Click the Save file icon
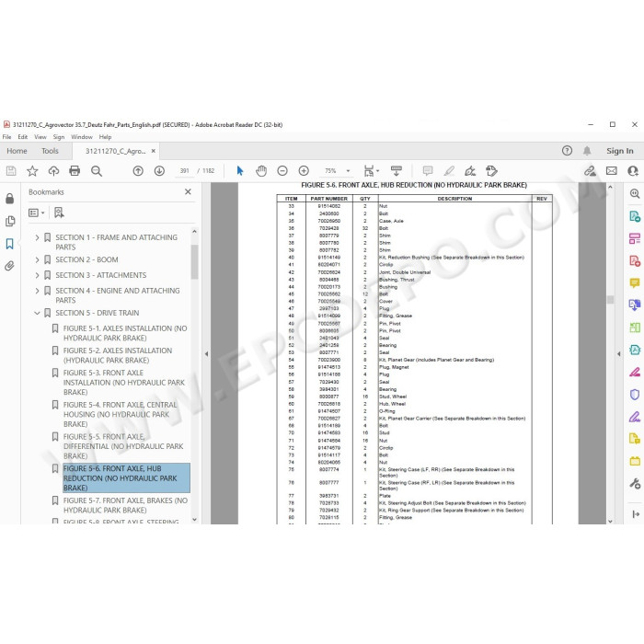This screenshot has height=644, width=644. click(11, 171)
